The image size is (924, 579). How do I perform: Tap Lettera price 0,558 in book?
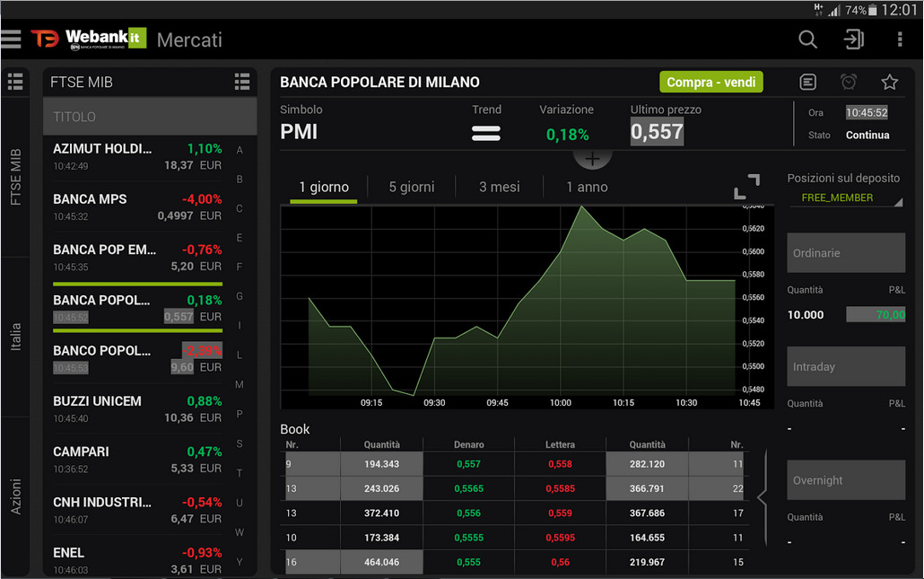tap(560, 464)
